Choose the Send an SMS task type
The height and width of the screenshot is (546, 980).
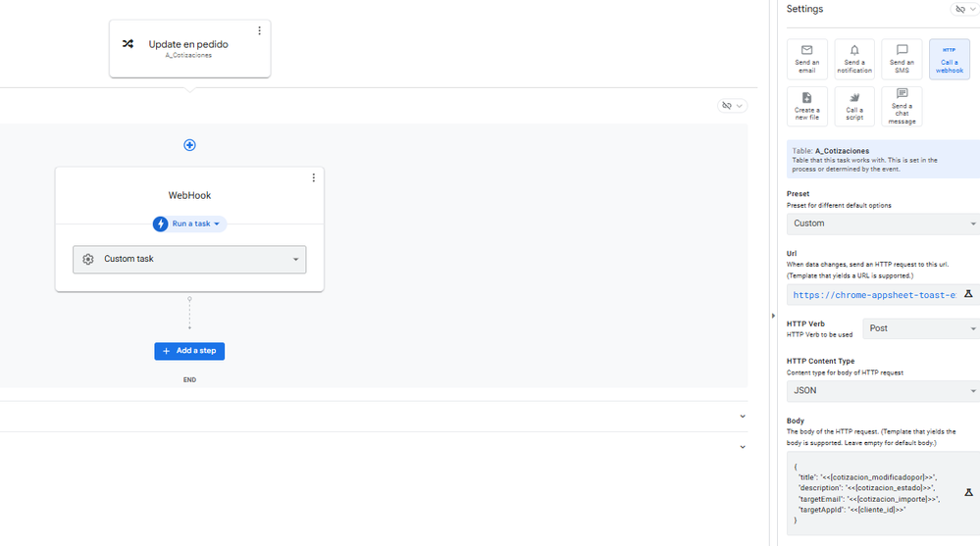tap(902, 60)
